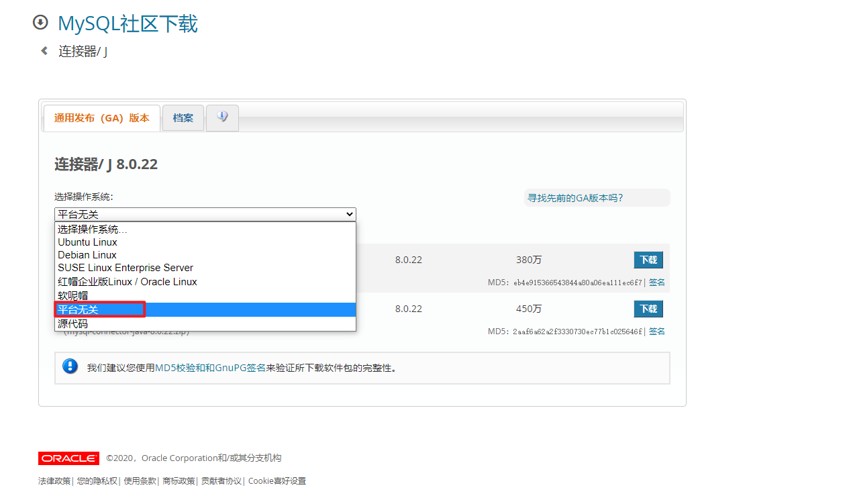Viewport: 849px width, 504px height.
Task: Click 下载 button for 380万 file
Action: tap(648, 260)
